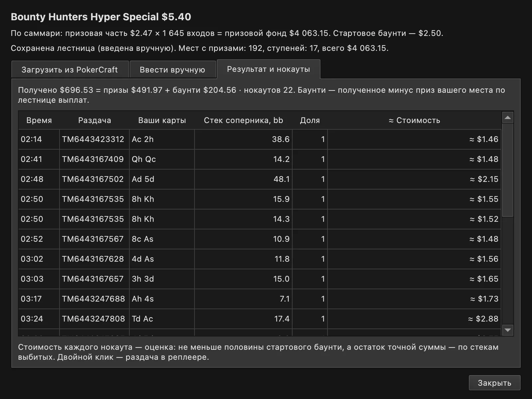Select hand TM6443247808 cell

pos(94,319)
